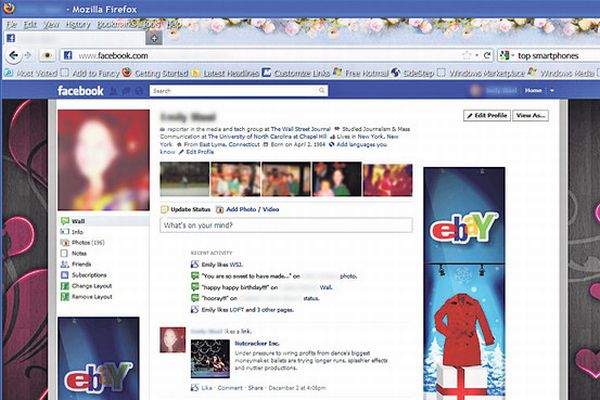The height and width of the screenshot is (400, 600).
Task: Open the Free Hotmail bookmark
Action: (x=361, y=73)
